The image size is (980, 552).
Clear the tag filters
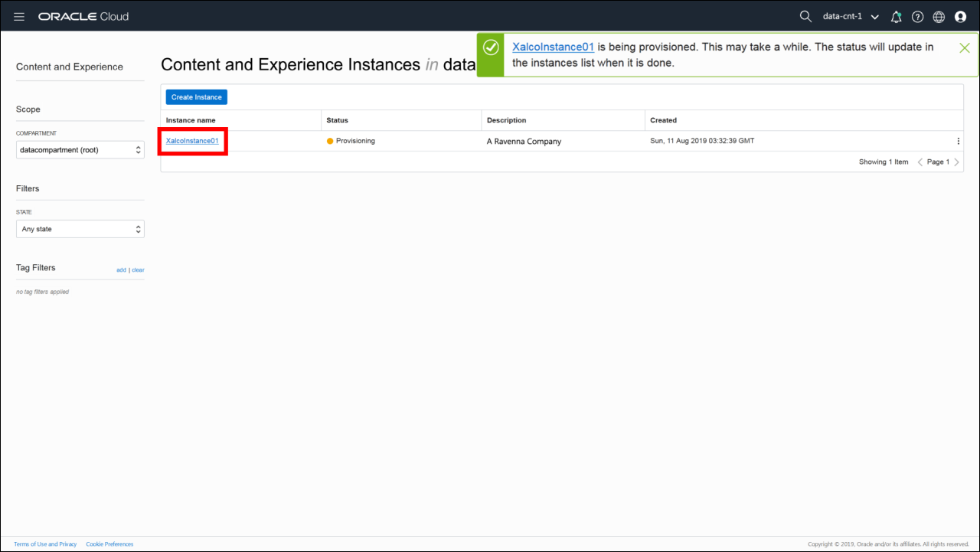tap(138, 270)
